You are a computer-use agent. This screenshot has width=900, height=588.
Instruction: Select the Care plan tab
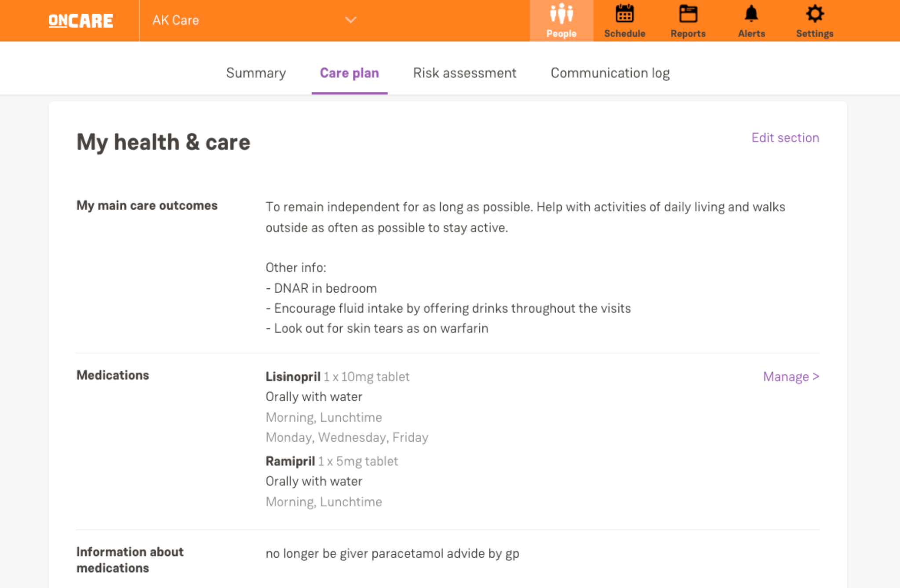[349, 73]
